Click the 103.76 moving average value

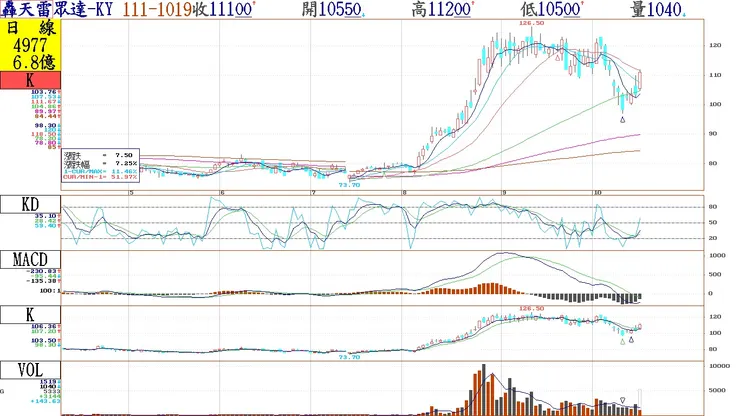(43, 92)
